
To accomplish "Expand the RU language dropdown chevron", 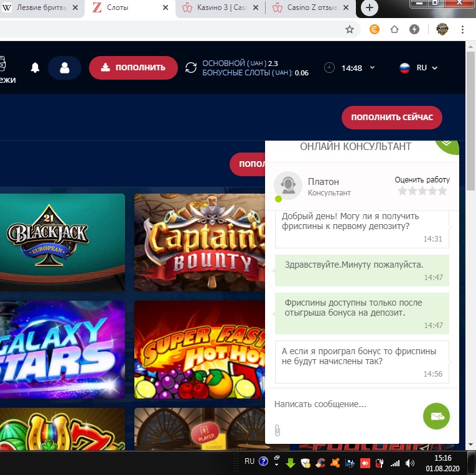I will coord(434,68).
